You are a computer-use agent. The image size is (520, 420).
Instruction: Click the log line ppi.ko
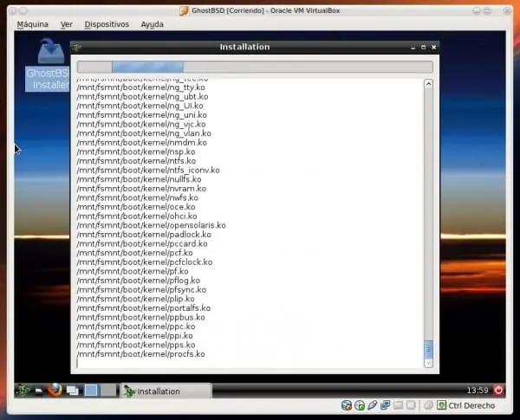pyautogui.click(x=134, y=336)
